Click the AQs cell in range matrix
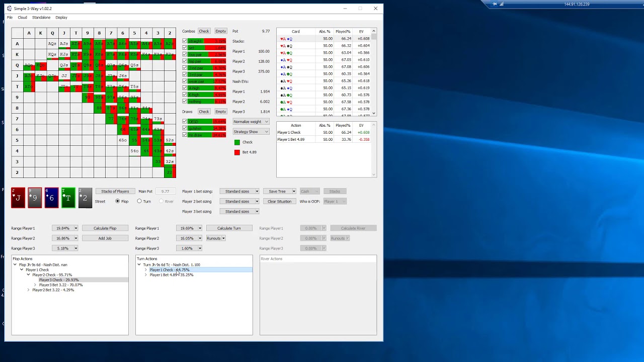Image resolution: width=644 pixels, height=362 pixels. (52, 44)
